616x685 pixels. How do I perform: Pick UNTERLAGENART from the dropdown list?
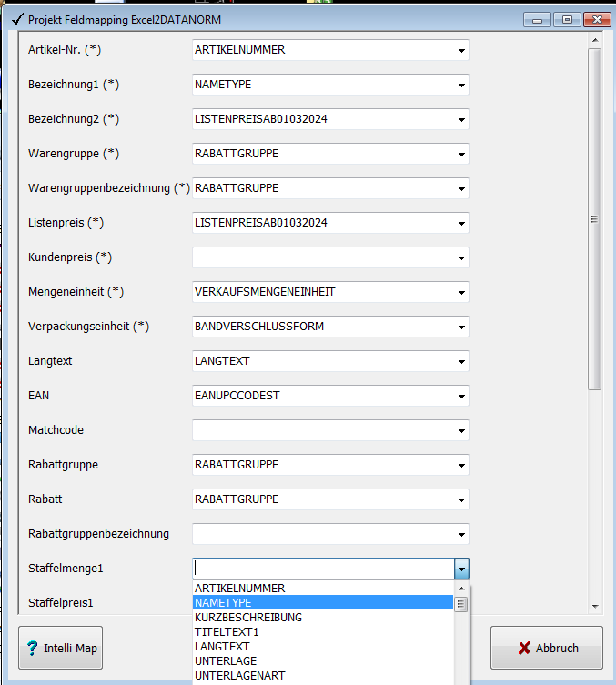click(323, 675)
